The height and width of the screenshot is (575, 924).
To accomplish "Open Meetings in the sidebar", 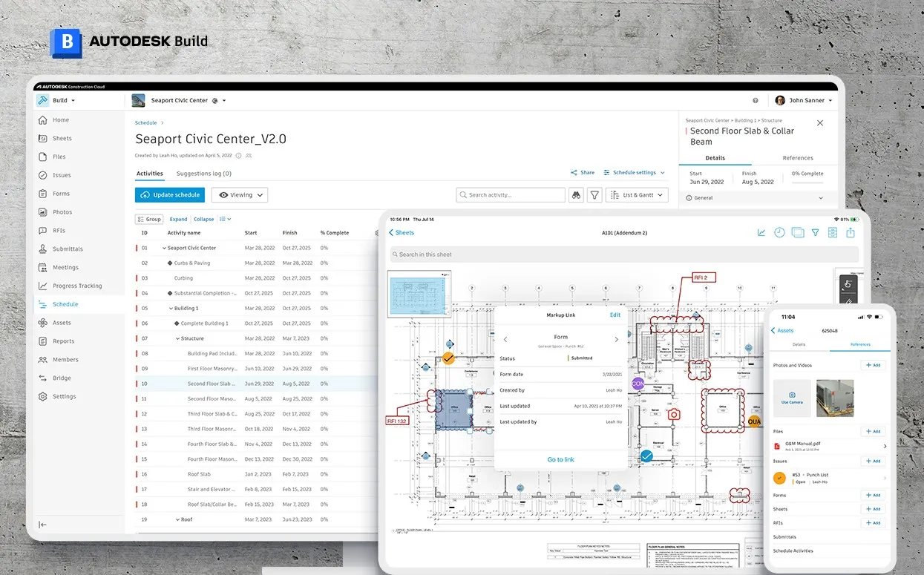I will click(x=65, y=267).
